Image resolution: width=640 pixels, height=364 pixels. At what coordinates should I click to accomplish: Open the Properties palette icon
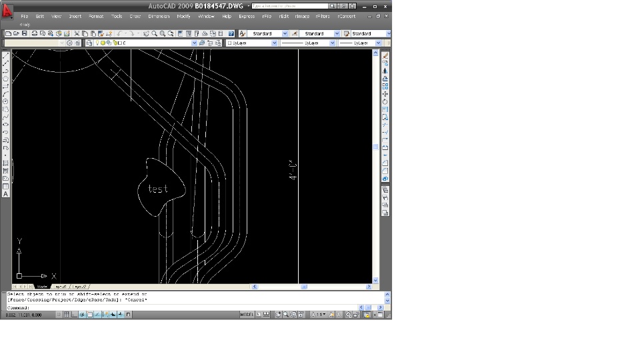[x=180, y=33]
